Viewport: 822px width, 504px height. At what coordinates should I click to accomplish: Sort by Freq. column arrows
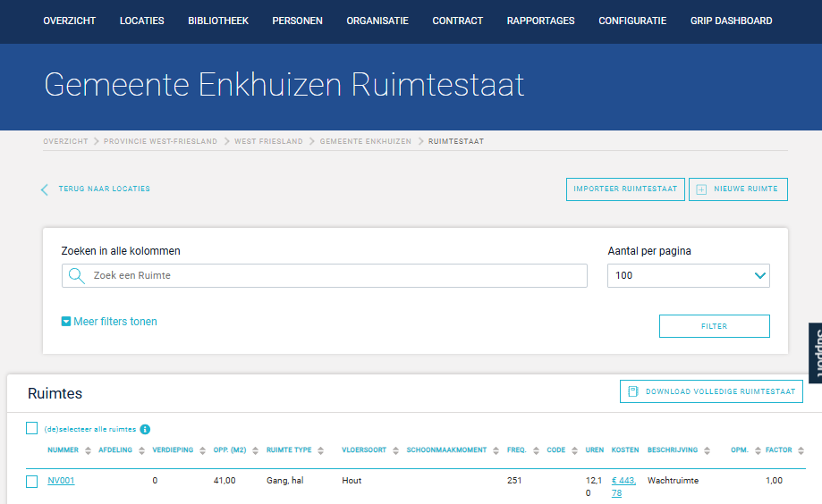pos(536,450)
